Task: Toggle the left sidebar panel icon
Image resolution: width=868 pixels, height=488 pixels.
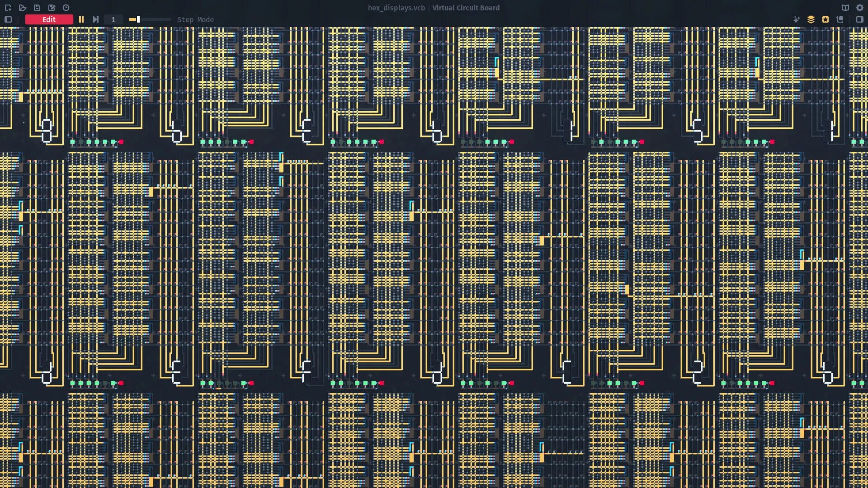Action: click(x=8, y=19)
